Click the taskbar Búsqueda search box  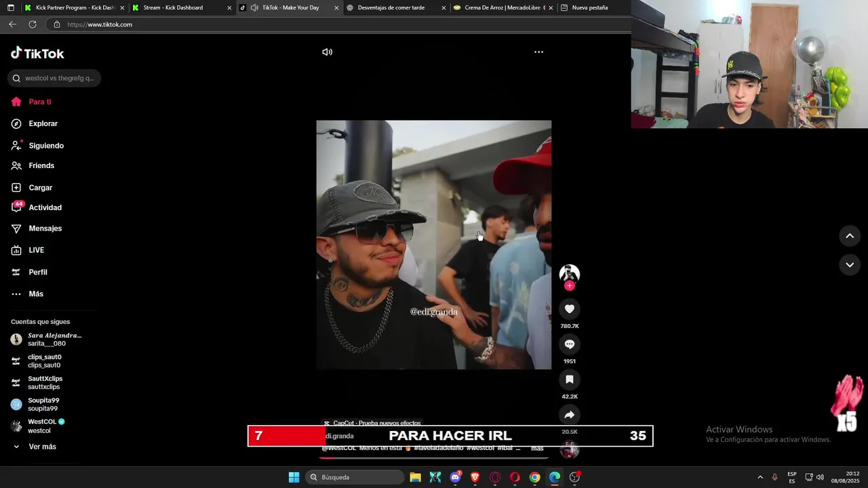click(353, 477)
